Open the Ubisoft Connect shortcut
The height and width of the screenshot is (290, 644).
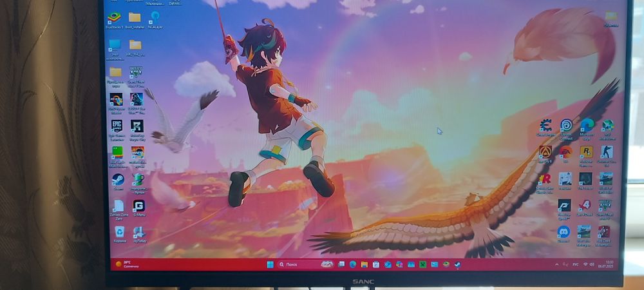[566, 128]
